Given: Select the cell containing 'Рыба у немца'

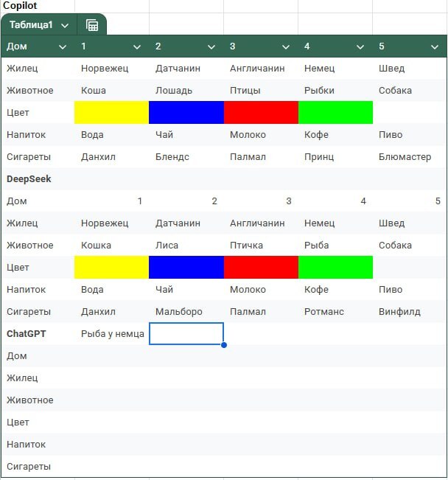Looking at the screenshot, I should point(112,334).
